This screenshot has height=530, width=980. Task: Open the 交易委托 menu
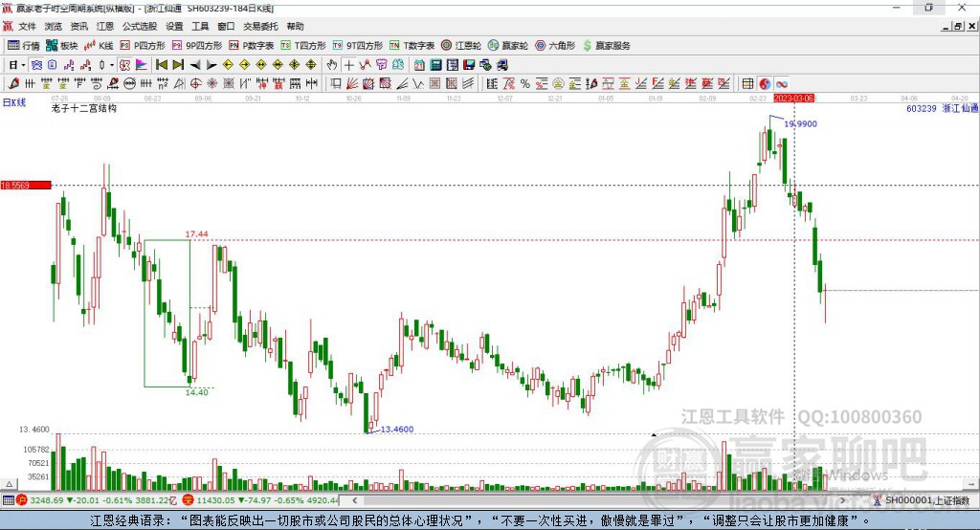click(260, 26)
